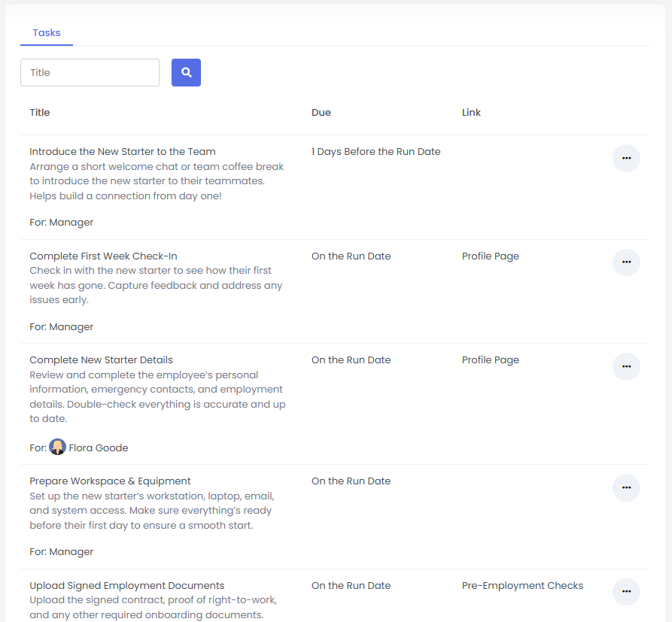This screenshot has width=672, height=622.
Task: Click the Title column header
Action: [39, 112]
